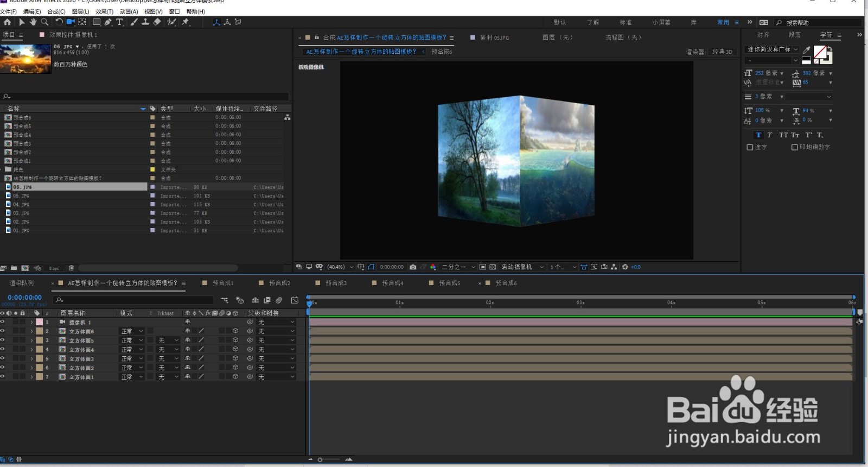
Task: Open TrkMat dropdown for 立方体面4
Action: [x=168, y=349]
